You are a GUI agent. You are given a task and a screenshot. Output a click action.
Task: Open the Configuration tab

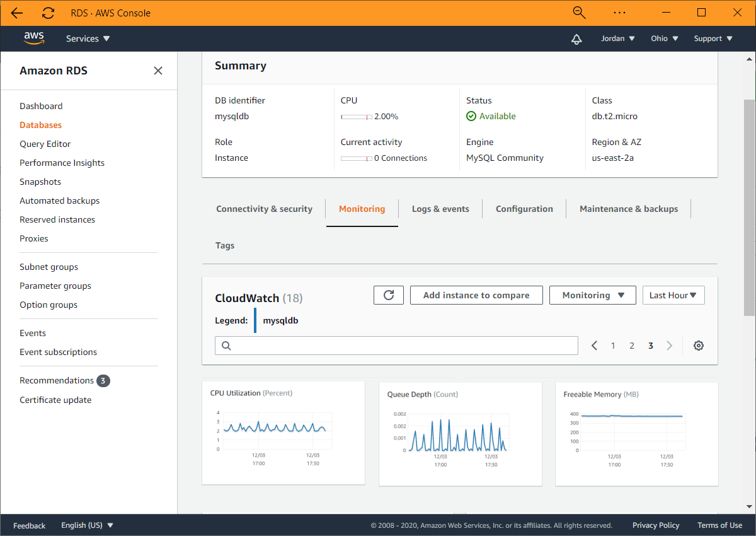coord(524,209)
